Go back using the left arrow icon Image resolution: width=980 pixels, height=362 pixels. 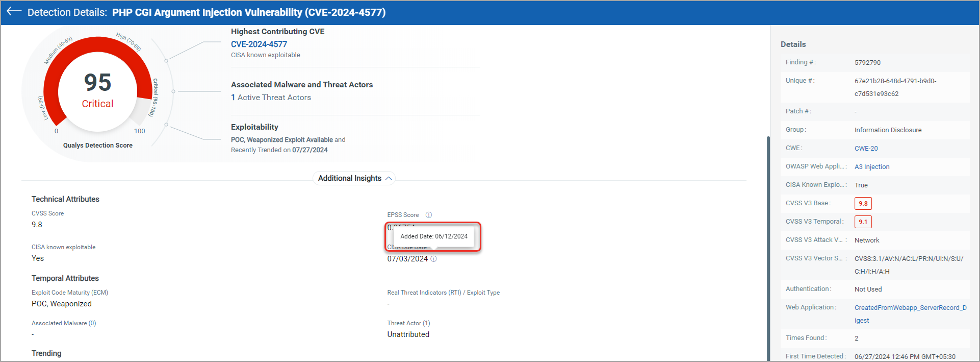[x=14, y=11]
